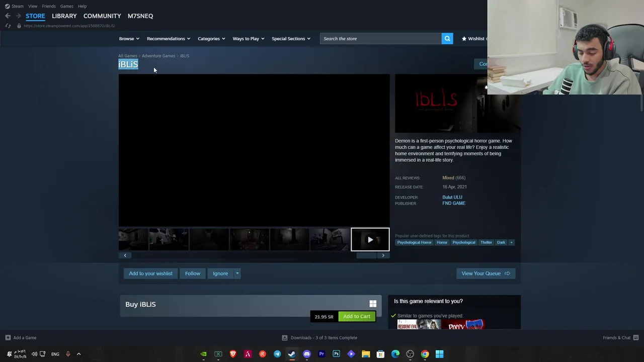The width and height of the screenshot is (644, 362).
Task: Click the Windows platform icon in Buy iBLiS
Action: click(373, 304)
